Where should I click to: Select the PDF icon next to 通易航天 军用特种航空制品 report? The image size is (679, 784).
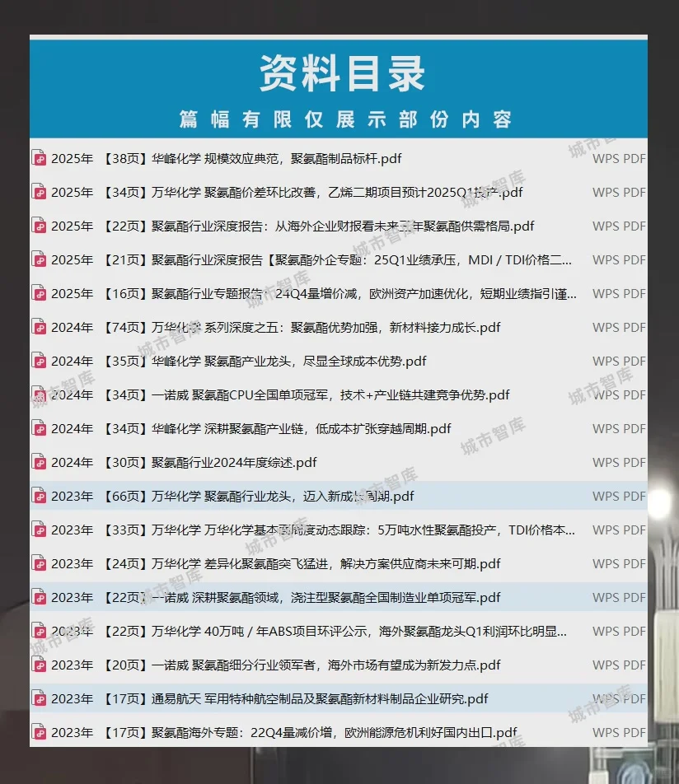(39, 698)
